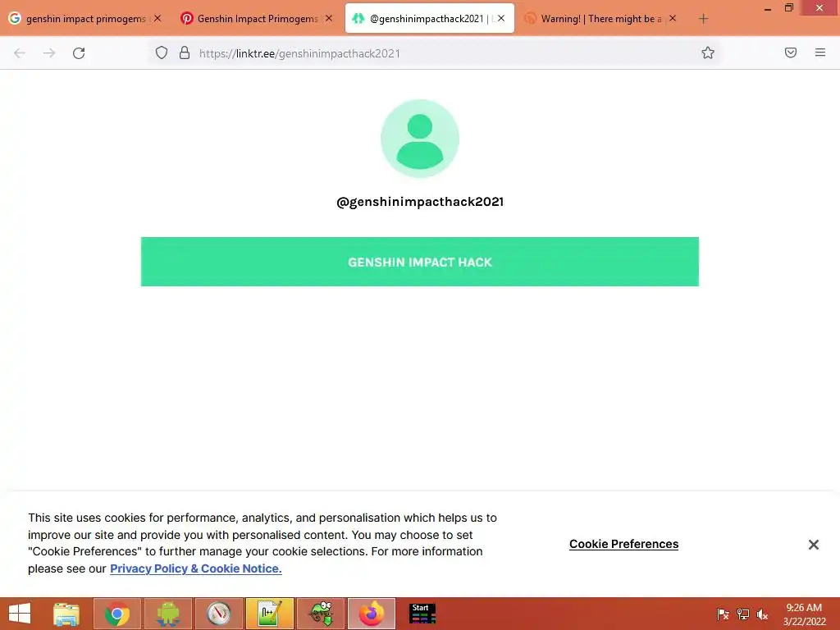The width and height of the screenshot is (840, 630).
Task: Click the muted volume tray icon
Action: [x=762, y=614]
